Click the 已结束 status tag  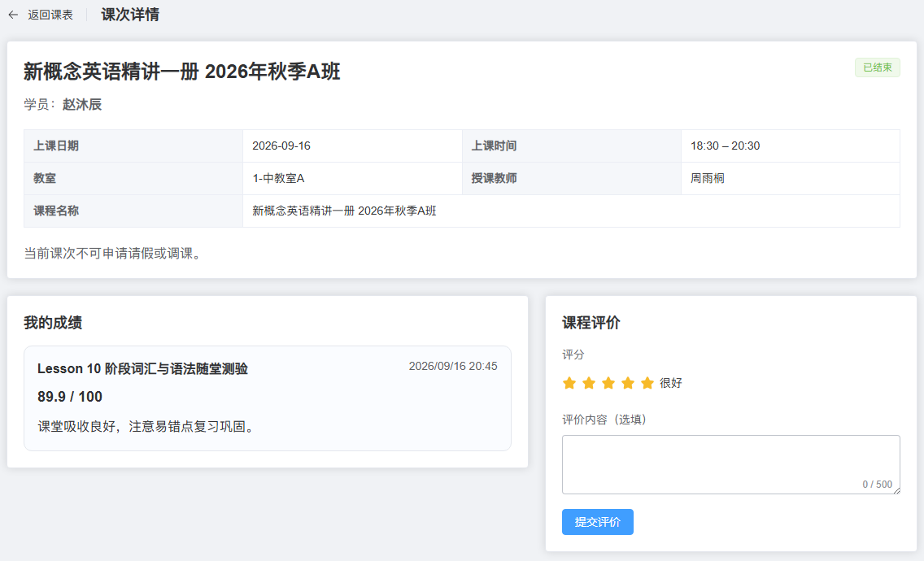878,67
